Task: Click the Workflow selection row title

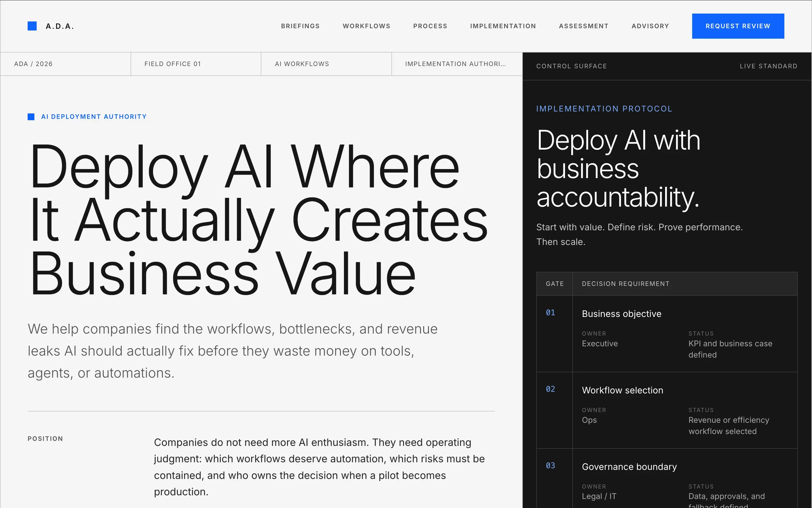Action: click(623, 390)
